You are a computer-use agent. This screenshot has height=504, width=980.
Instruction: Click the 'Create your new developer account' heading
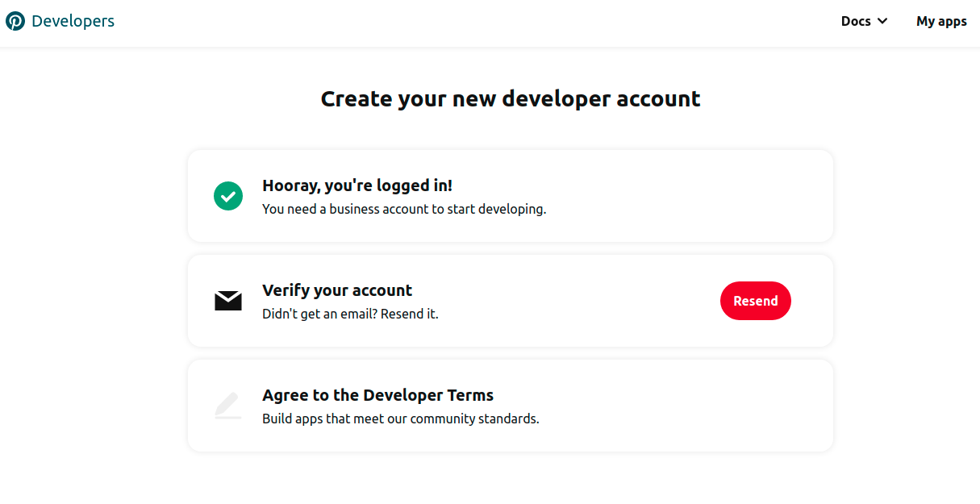coord(511,99)
